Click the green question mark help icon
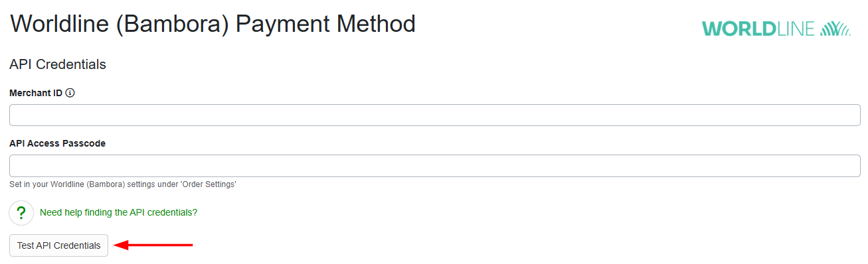This screenshot has width=868, height=264. (21, 213)
